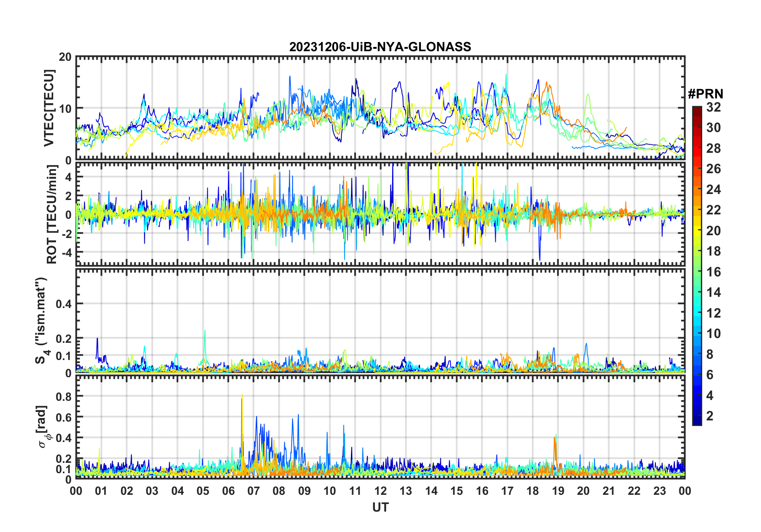Screen dimensions: 761x532
Task: Click the UT x-axis label
Action: pyautogui.click(x=380, y=507)
